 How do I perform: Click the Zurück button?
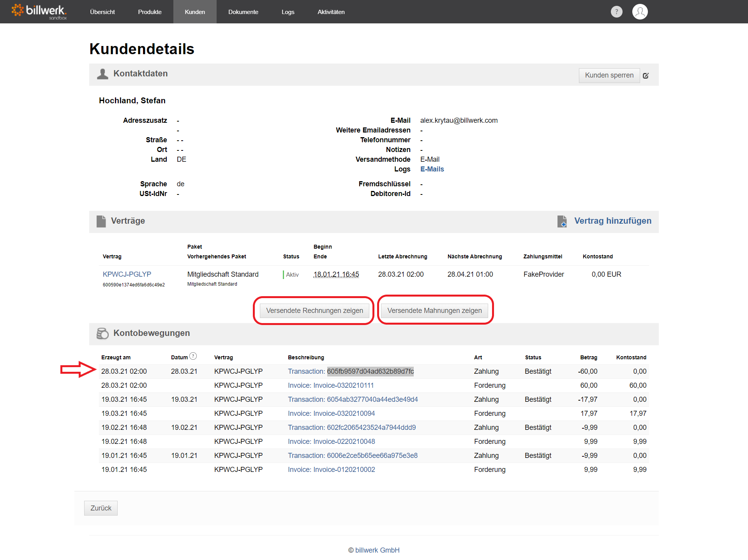point(101,508)
